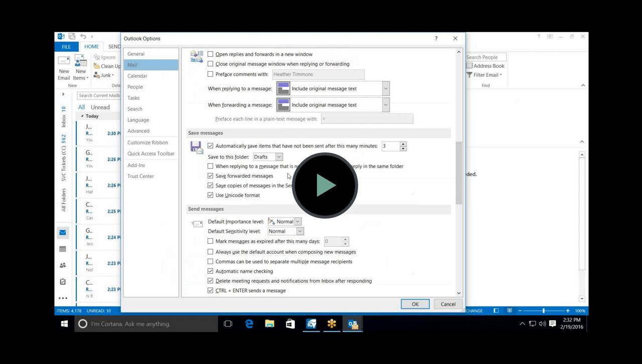Open Action Center in the system tray
Screen dimensions: 642x364
(553, 324)
